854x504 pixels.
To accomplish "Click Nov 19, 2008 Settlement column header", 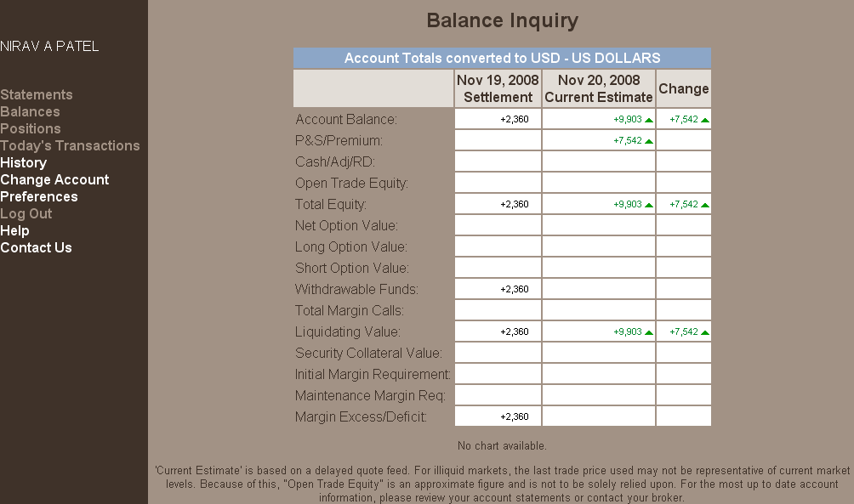I will tap(498, 88).
